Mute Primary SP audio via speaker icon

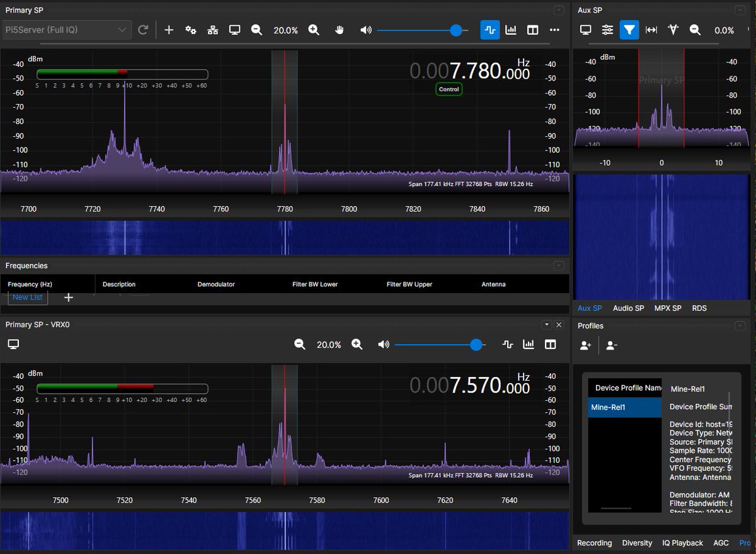coord(366,30)
